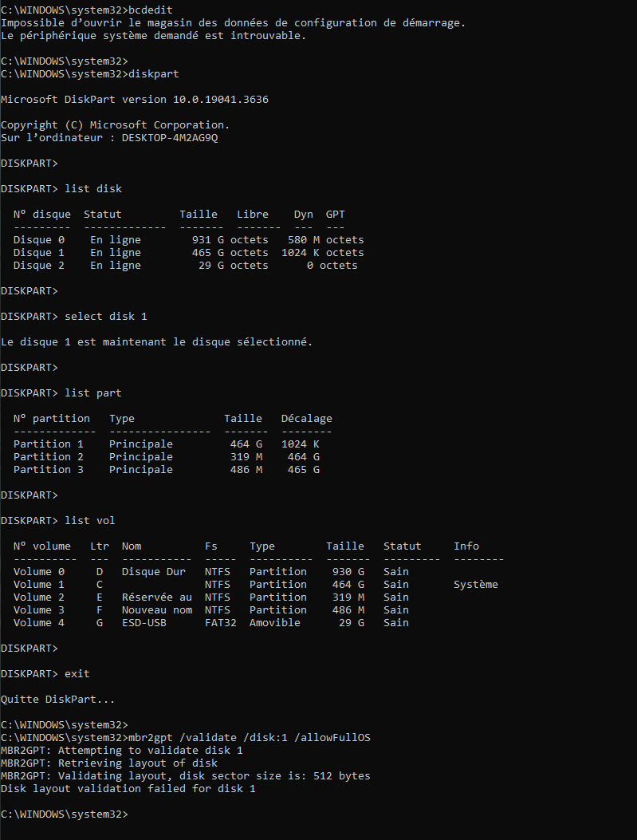Click the 'Statut' header in volume table
The image size is (637, 840).
tap(402, 546)
